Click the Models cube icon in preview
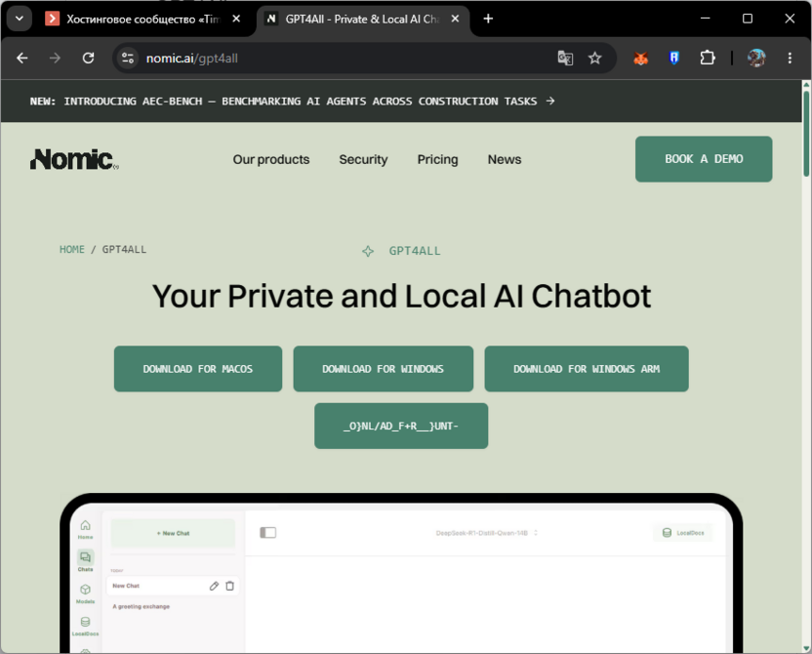The width and height of the screenshot is (812, 654). (x=86, y=593)
